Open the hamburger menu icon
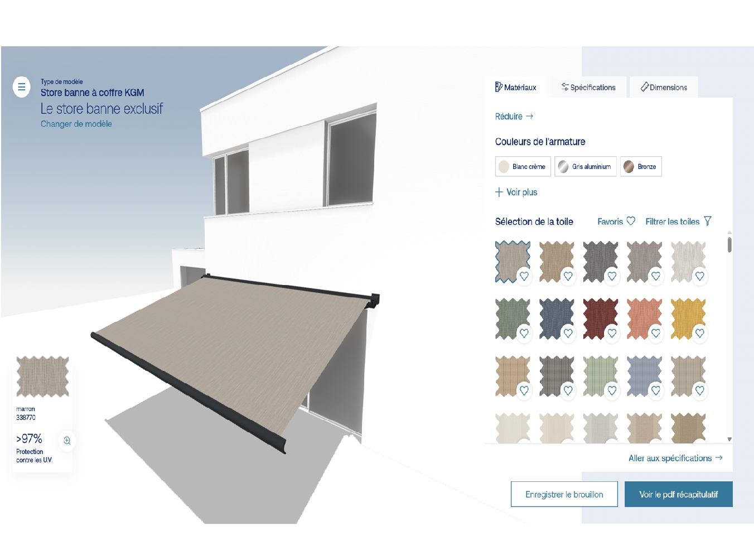754x560 pixels. coord(22,87)
